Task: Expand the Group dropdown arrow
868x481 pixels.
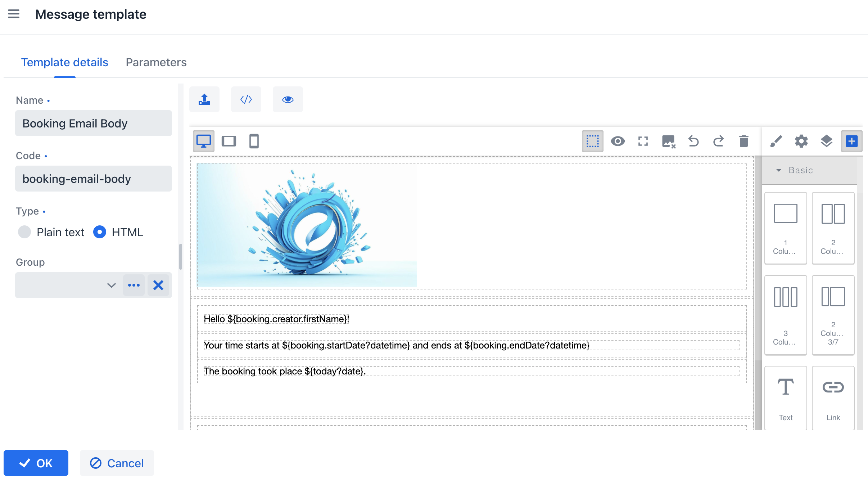Action: tap(111, 285)
